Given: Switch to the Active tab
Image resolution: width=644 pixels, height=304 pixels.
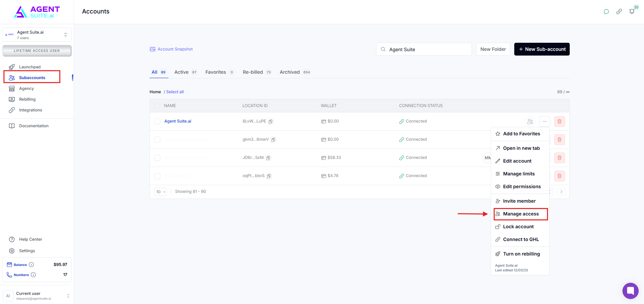Looking at the screenshot, I should (186, 72).
